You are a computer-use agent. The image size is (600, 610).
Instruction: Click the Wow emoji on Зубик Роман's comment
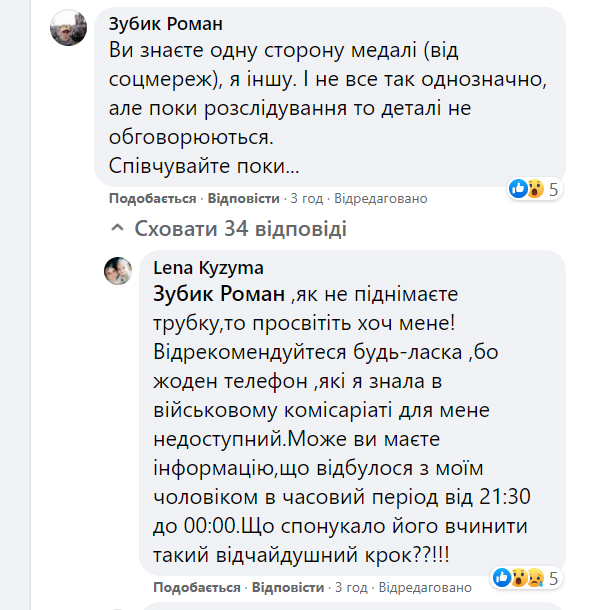click(x=535, y=188)
